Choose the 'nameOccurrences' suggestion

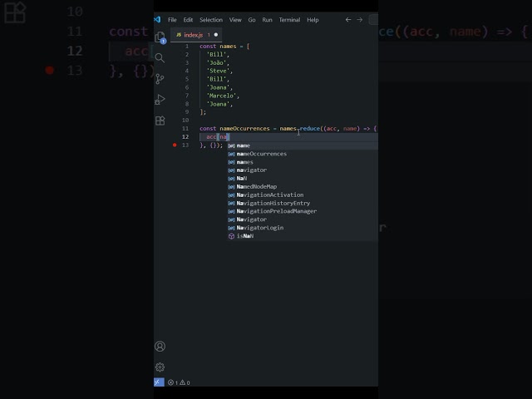point(303,154)
